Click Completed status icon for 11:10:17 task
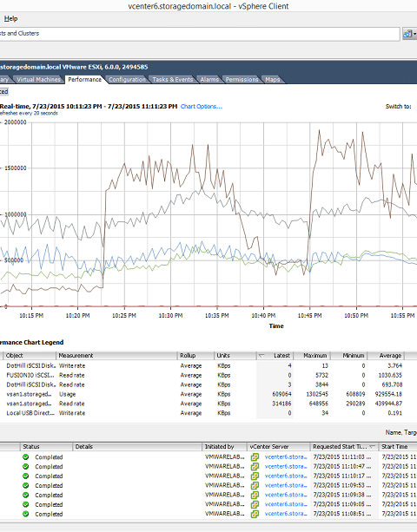417x532 pixels. point(26,476)
